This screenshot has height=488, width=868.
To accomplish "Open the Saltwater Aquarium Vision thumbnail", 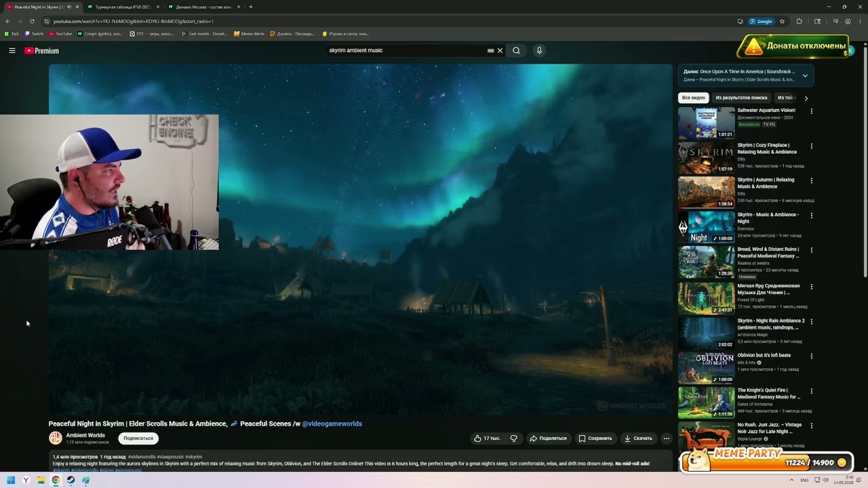I will pyautogui.click(x=707, y=123).
